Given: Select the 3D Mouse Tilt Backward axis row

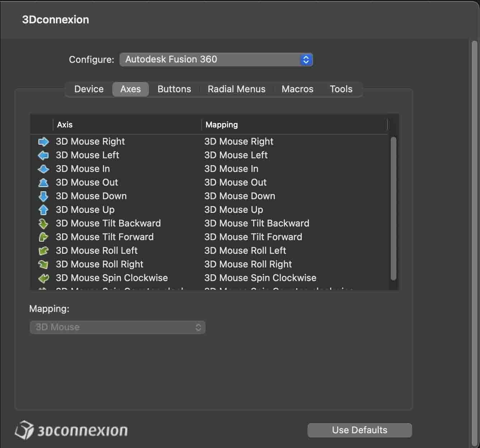Looking at the screenshot, I should [210, 224].
